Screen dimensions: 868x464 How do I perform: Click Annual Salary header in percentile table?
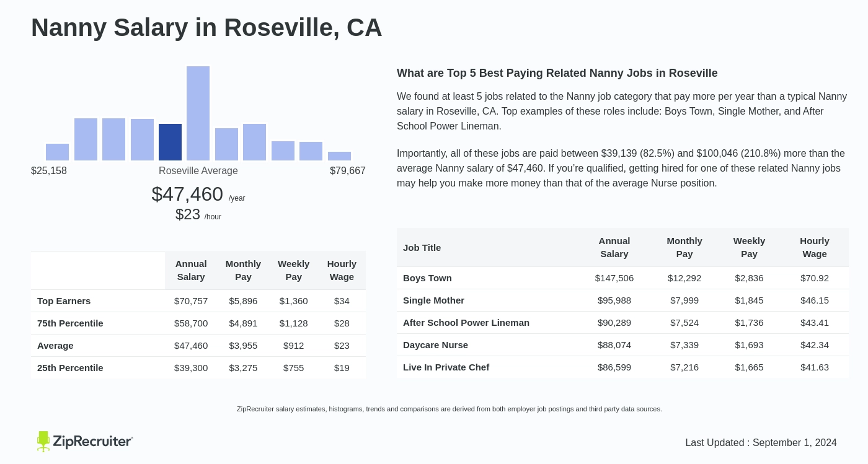(191, 270)
